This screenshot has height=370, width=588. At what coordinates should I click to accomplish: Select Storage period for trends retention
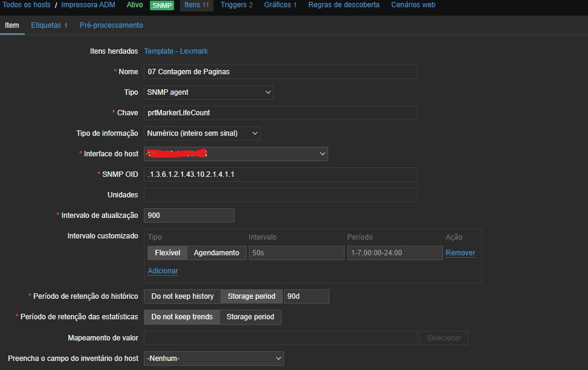coord(250,317)
